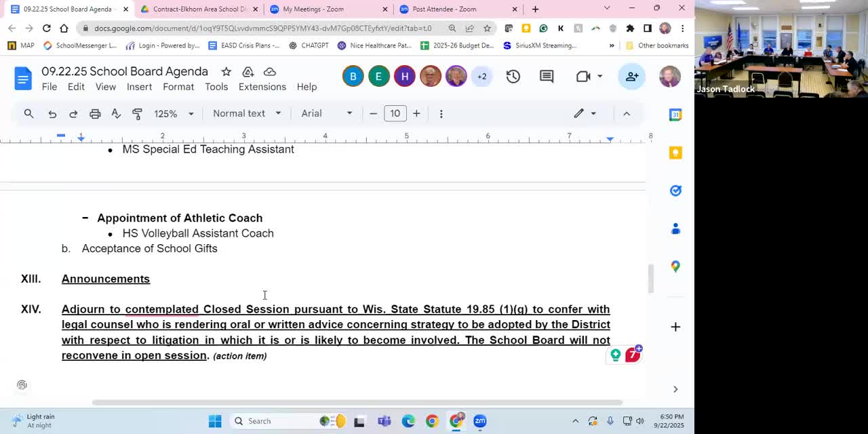868x434 pixels.
Task: Open version history clock icon
Action: point(513,77)
